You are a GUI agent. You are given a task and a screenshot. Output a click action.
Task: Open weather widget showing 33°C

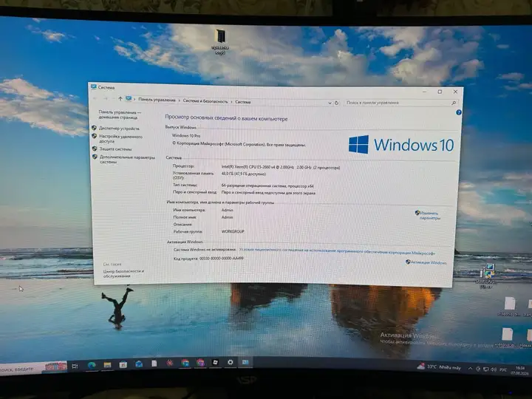click(440, 366)
